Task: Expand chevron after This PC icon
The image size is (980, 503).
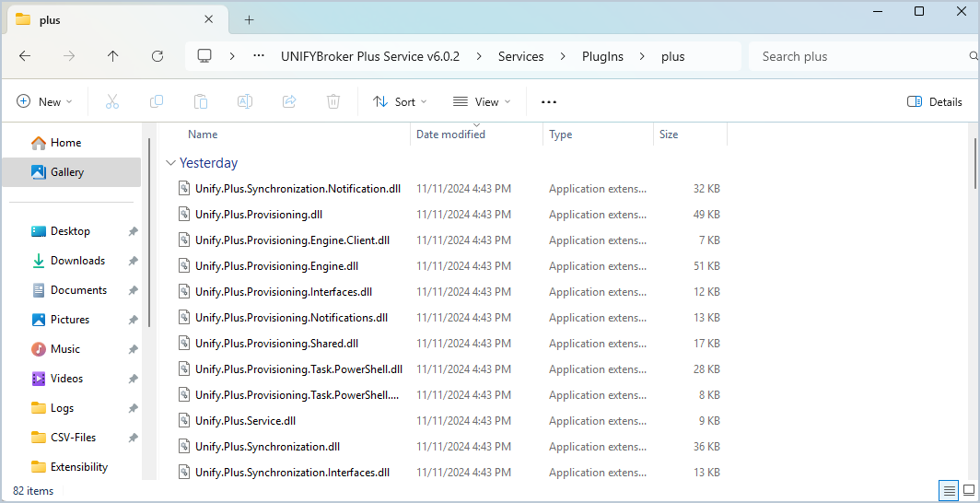Action: (x=232, y=56)
